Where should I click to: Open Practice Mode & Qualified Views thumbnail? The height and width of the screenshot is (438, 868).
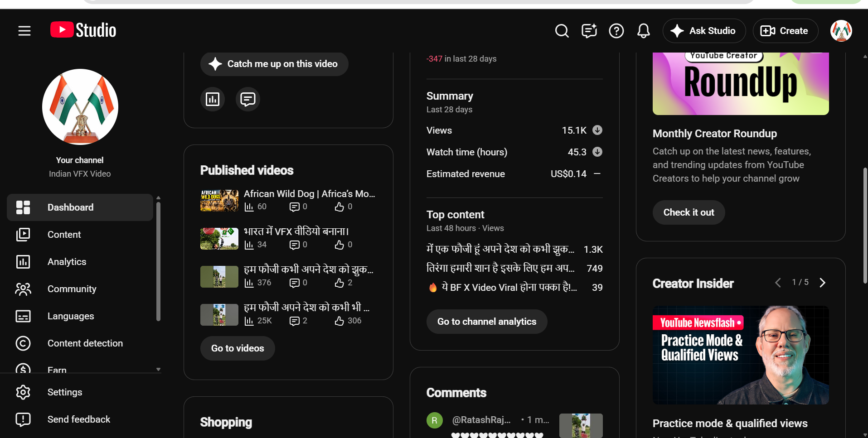[741, 355]
